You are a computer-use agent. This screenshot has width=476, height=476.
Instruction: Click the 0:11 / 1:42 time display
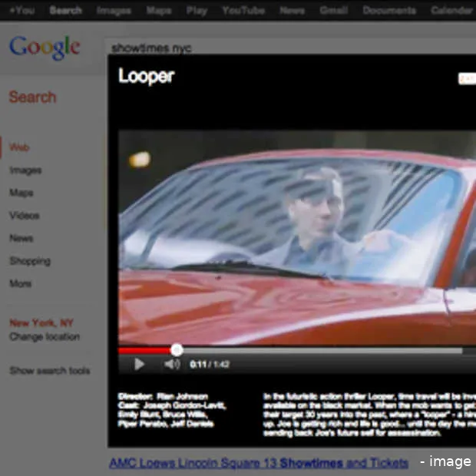click(x=210, y=364)
